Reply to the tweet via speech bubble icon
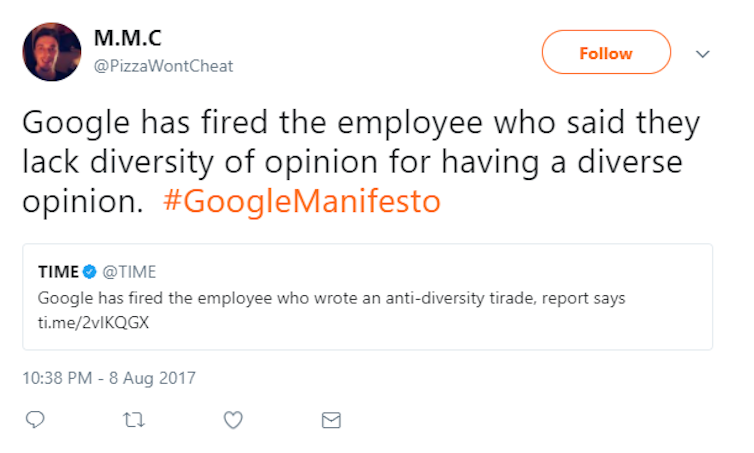The height and width of the screenshot is (453, 754). coord(35,419)
